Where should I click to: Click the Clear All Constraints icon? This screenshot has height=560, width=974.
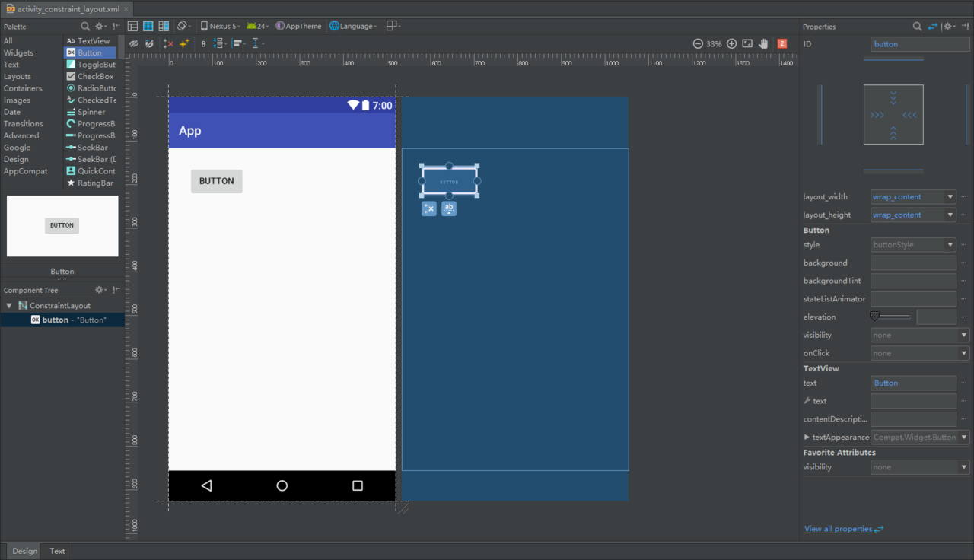tap(168, 44)
